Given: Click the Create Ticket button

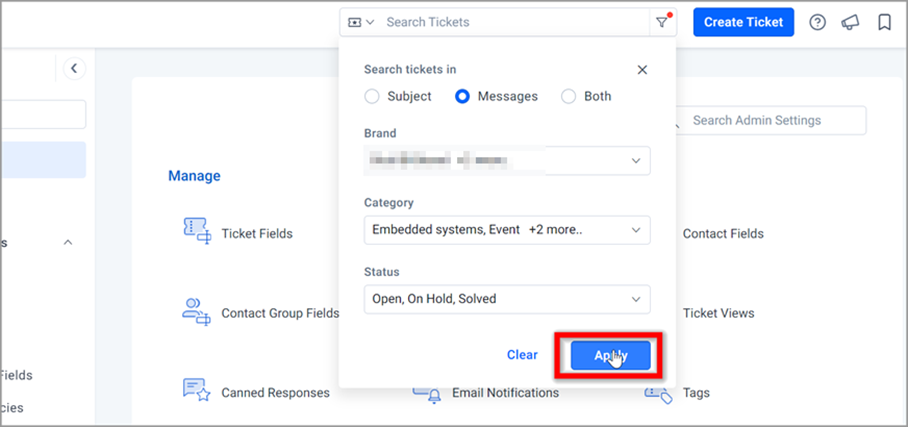Looking at the screenshot, I should (744, 23).
